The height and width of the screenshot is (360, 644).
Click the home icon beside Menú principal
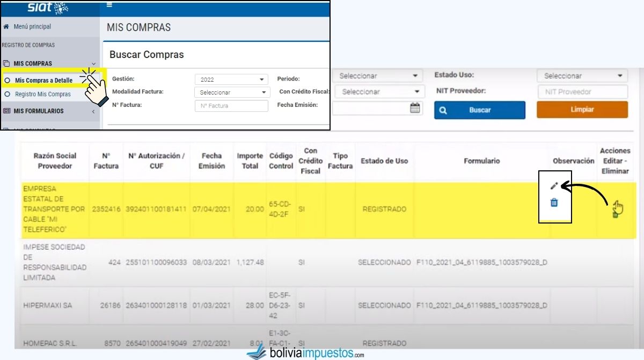6,26
